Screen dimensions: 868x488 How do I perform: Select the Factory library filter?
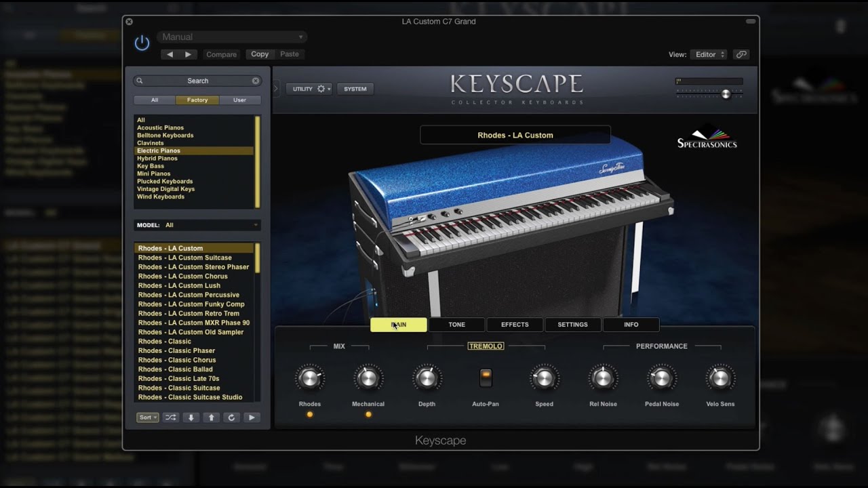197,100
